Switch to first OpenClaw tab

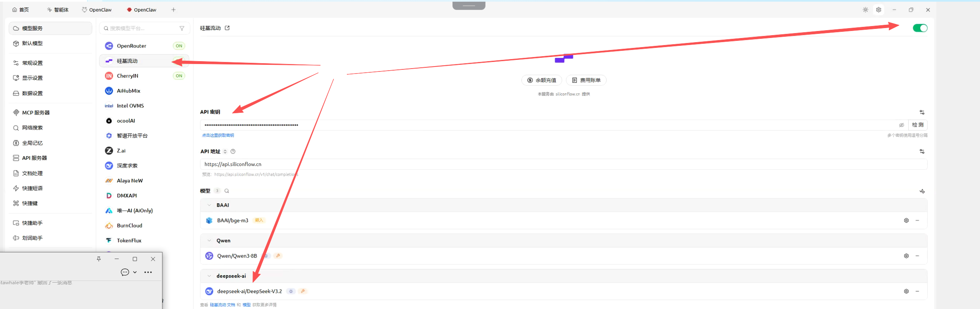tap(97, 10)
